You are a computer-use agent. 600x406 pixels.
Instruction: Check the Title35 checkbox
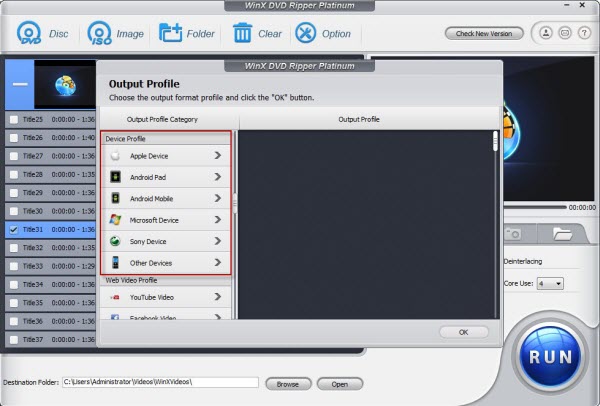coord(14,303)
